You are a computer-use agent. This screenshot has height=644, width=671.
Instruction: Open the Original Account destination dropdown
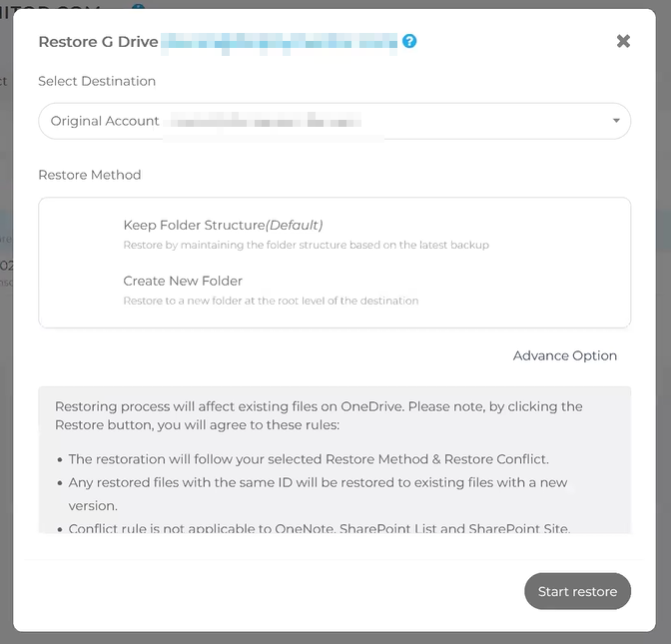pyautogui.click(x=335, y=121)
